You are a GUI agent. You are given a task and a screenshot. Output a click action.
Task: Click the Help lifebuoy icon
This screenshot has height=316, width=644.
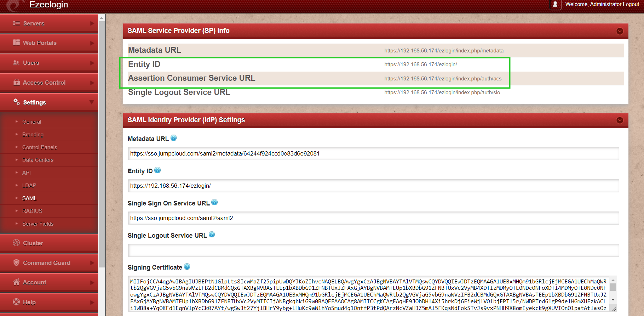(x=16, y=302)
